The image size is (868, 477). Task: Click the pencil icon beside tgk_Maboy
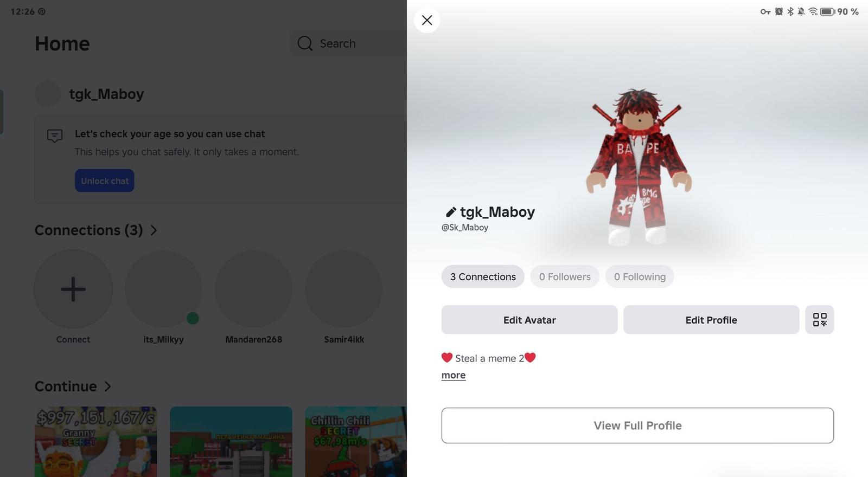click(450, 212)
